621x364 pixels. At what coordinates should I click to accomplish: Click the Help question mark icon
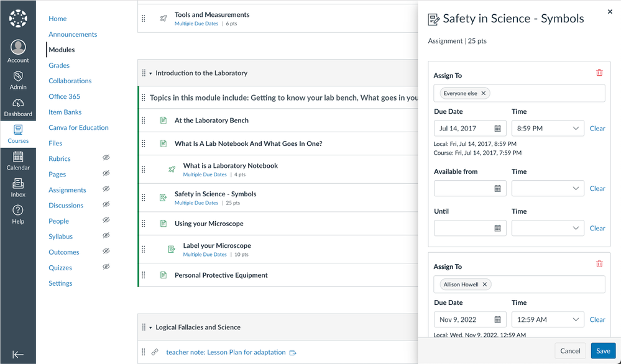(x=18, y=214)
